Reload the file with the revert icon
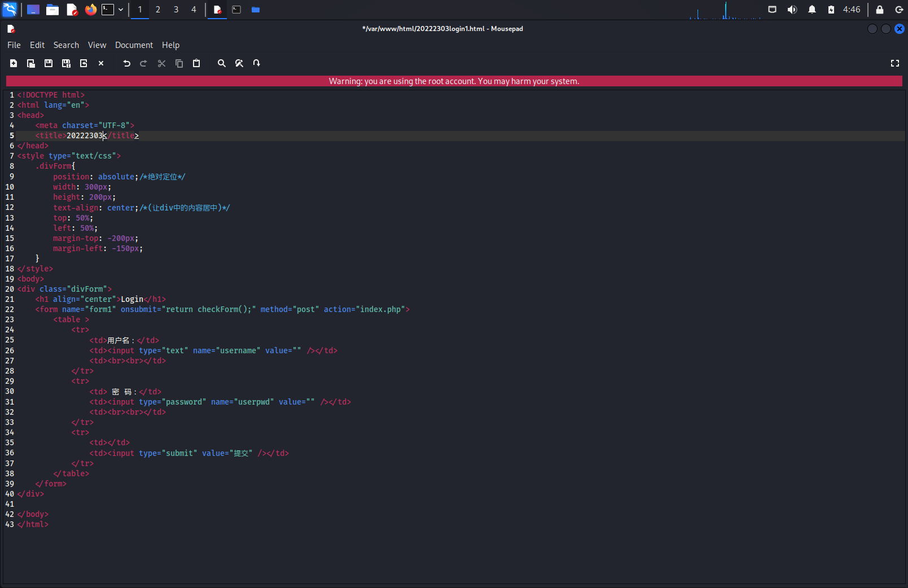This screenshot has height=588, width=908. tap(84, 63)
